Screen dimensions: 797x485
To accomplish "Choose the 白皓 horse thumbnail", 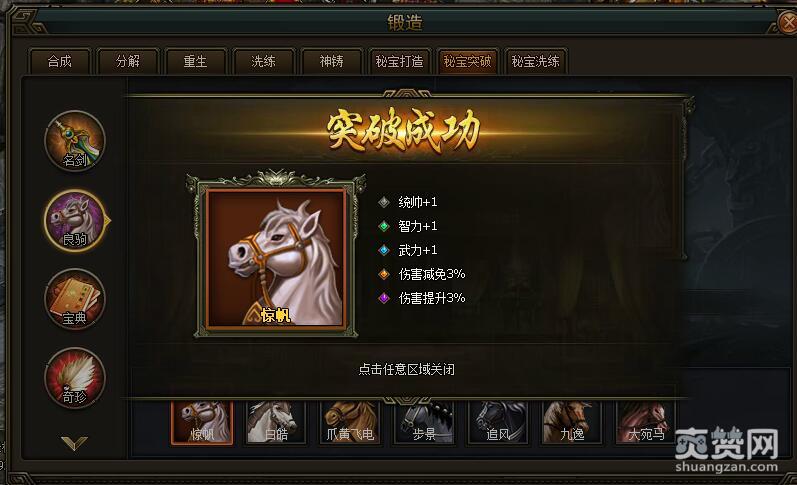I will [x=276, y=423].
